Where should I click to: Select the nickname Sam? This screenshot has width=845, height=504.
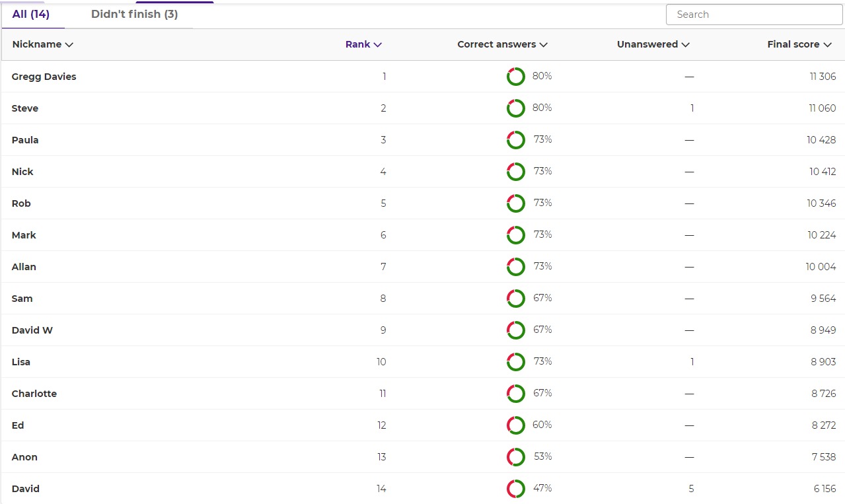[22, 299]
